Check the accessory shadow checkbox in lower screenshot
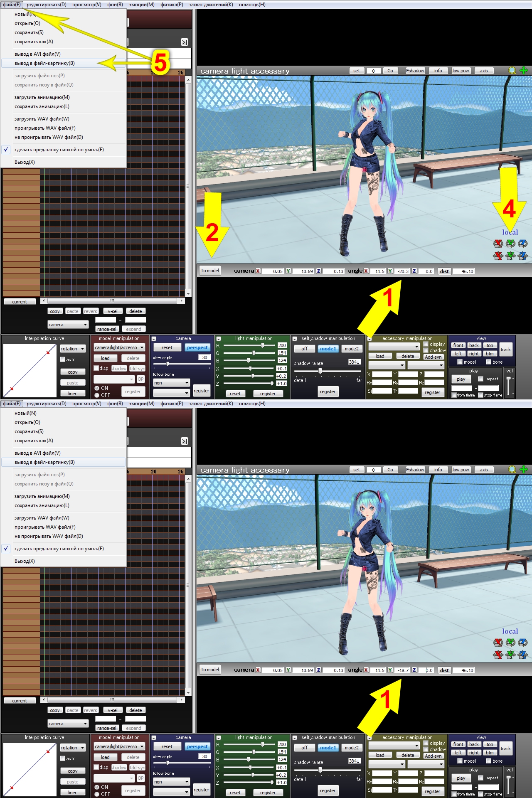The height and width of the screenshot is (798, 532). pos(426,749)
